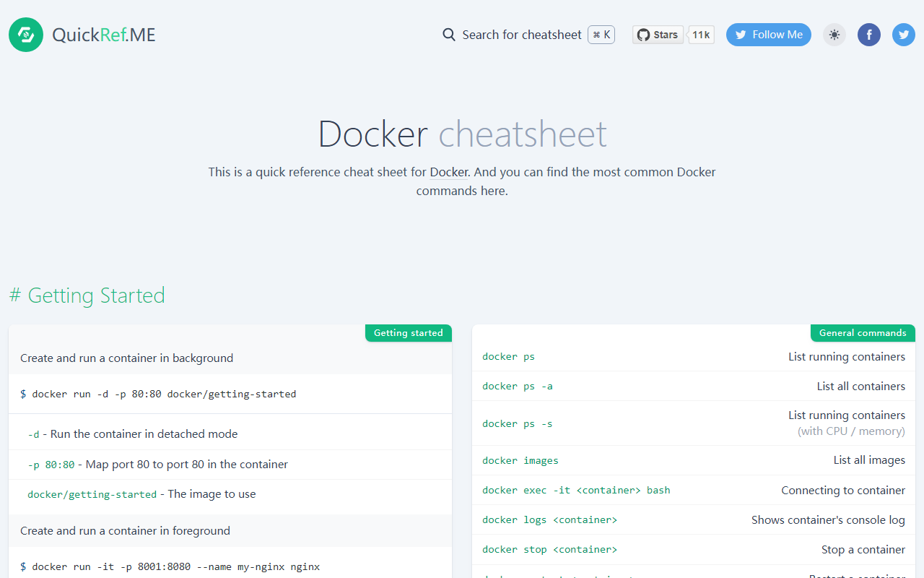Image resolution: width=924 pixels, height=578 pixels.
Task: Click the 'Stop a container' description
Action: 863,550
